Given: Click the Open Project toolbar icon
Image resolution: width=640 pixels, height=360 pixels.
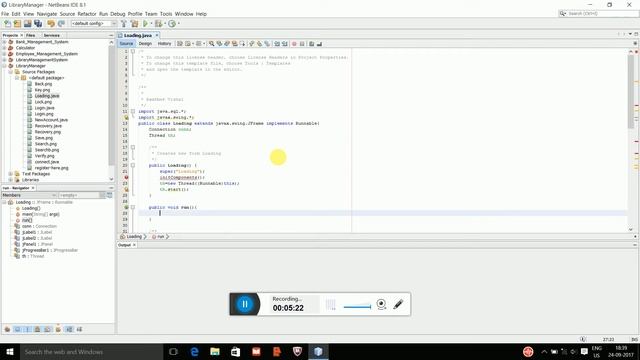Looking at the screenshot, I should [x=27, y=24].
